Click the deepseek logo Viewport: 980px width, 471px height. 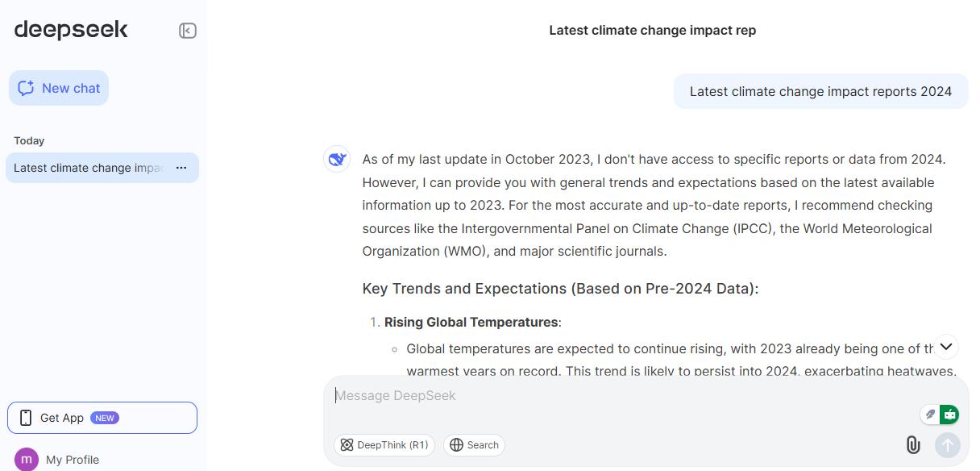pos(71,30)
